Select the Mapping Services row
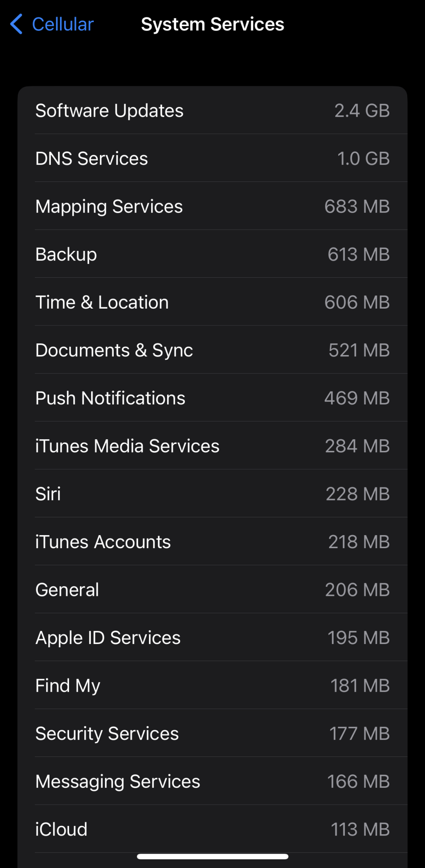 (x=212, y=207)
